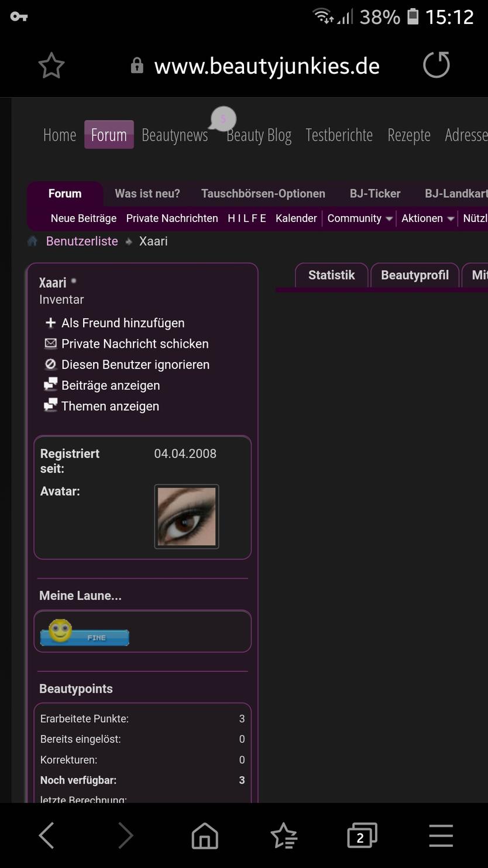Tap the URL address field

click(x=266, y=66)
